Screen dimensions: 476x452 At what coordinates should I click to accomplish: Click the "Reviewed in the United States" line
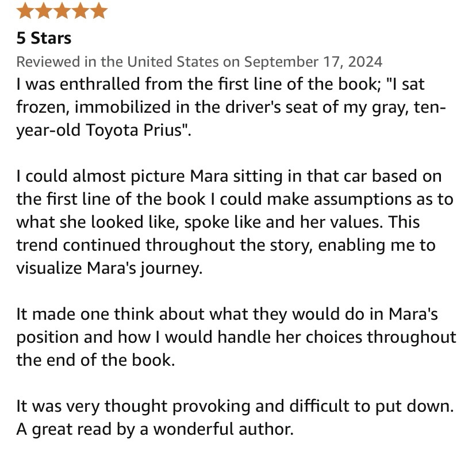[117, 62]
